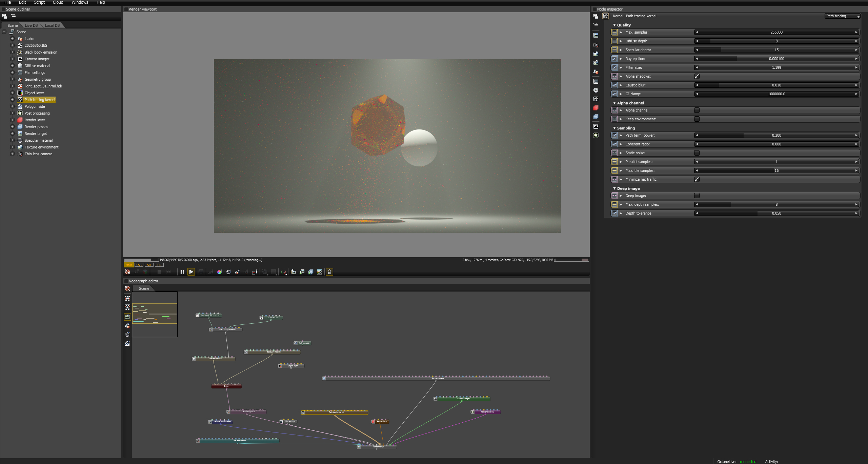
Task: Switch to the Live DB tab
Action: pos(31,25)
